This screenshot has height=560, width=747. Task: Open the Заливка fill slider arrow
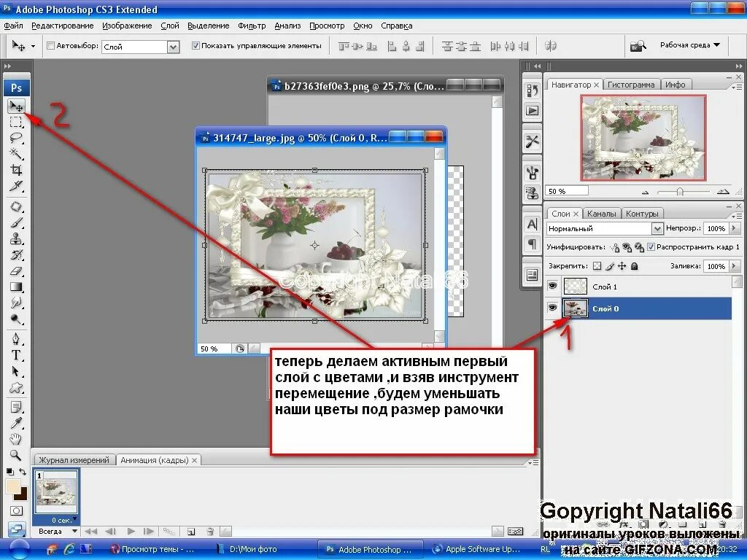[734, 266]
